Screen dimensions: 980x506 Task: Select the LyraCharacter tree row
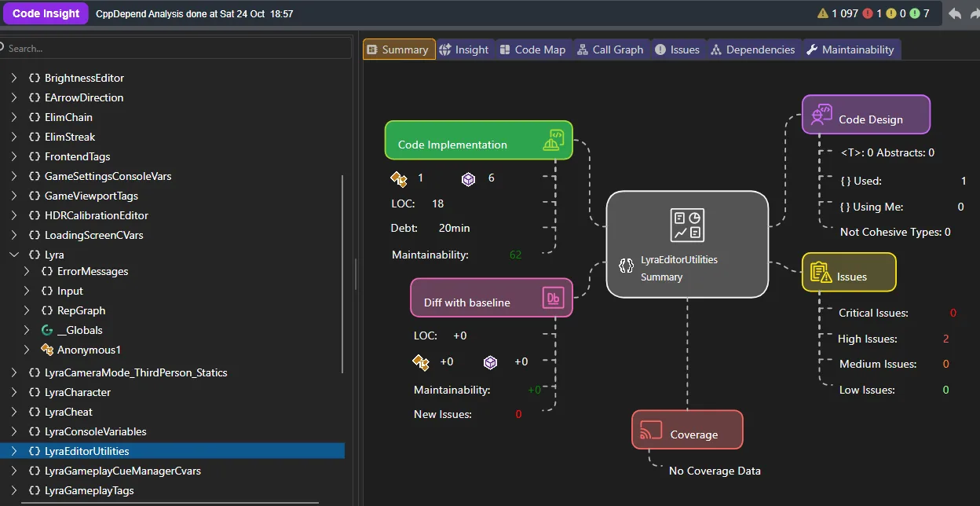(172, 392)
